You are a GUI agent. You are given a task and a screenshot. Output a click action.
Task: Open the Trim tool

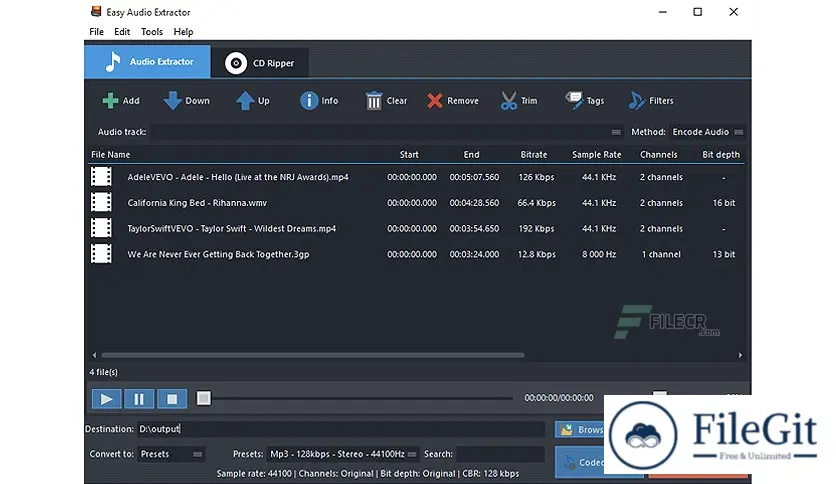tap(519, 100)
